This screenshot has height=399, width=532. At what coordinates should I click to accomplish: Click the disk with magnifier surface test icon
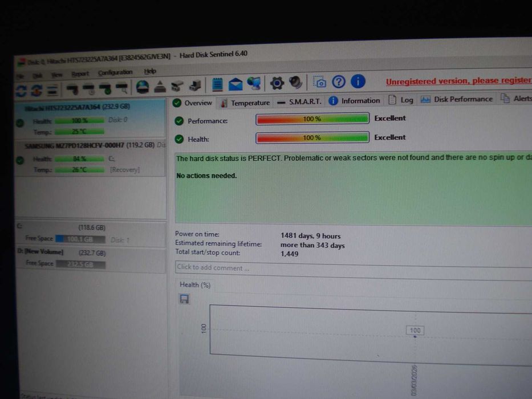[x=121, y=88]
